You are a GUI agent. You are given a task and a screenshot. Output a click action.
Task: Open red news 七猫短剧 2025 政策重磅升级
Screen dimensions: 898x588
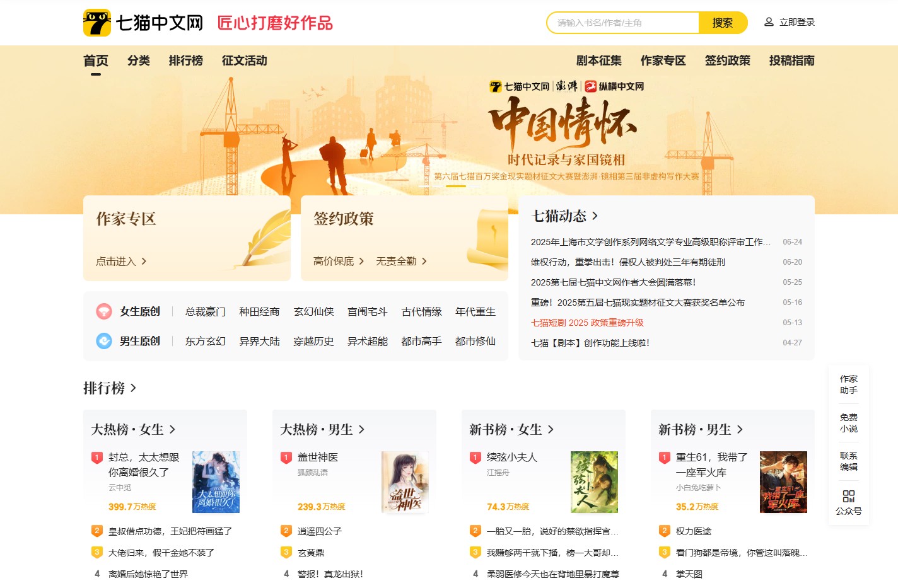(x=587, y=323)
